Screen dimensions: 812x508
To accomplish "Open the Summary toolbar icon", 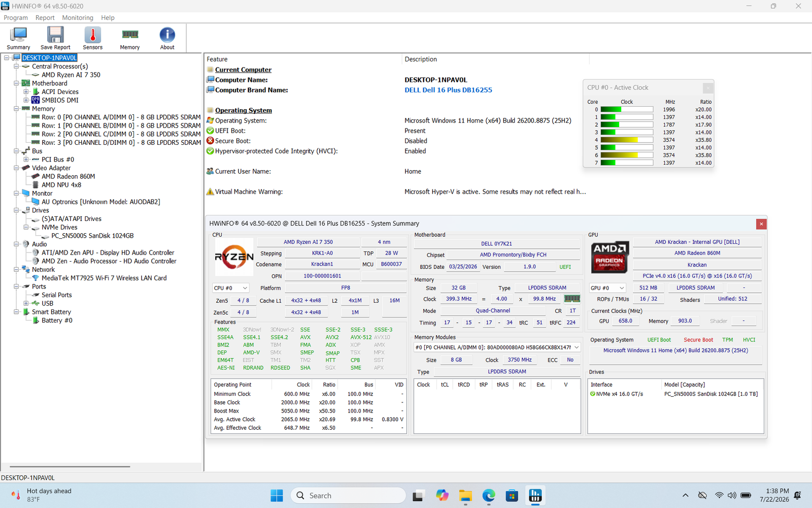I will tap(18, 38).
